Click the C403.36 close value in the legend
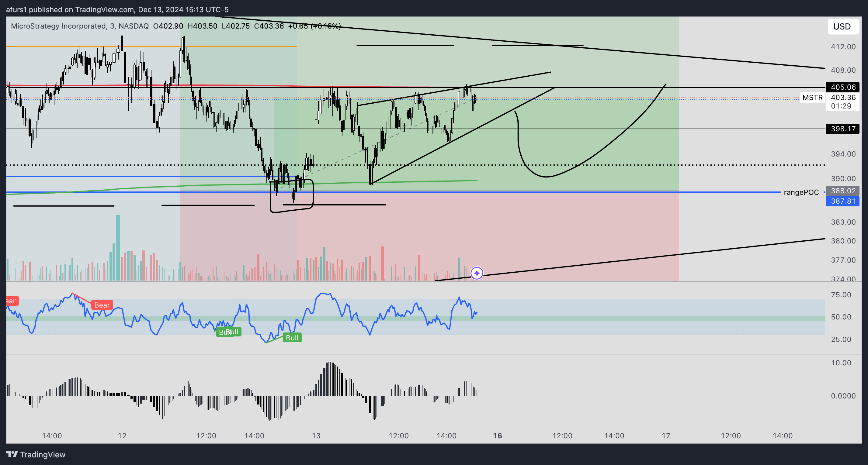868x465 pixels. pyautogui.click(x=269, y=26)
